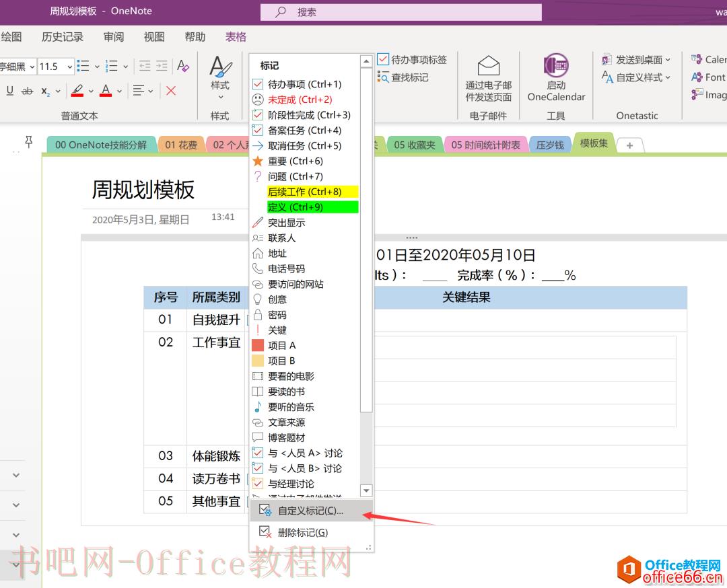Select 要听的音乐 tag
The image size is (727, 588).
pyautogui.click(x=305, y=407)
